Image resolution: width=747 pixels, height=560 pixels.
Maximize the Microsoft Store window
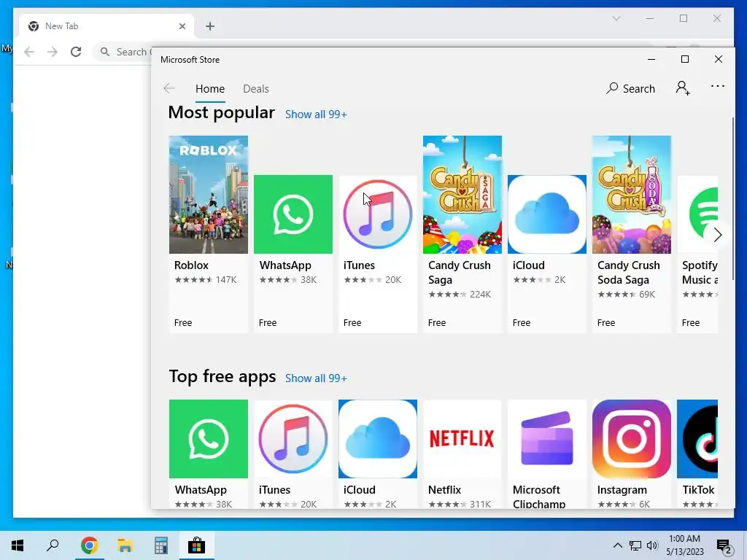point(684,59)
